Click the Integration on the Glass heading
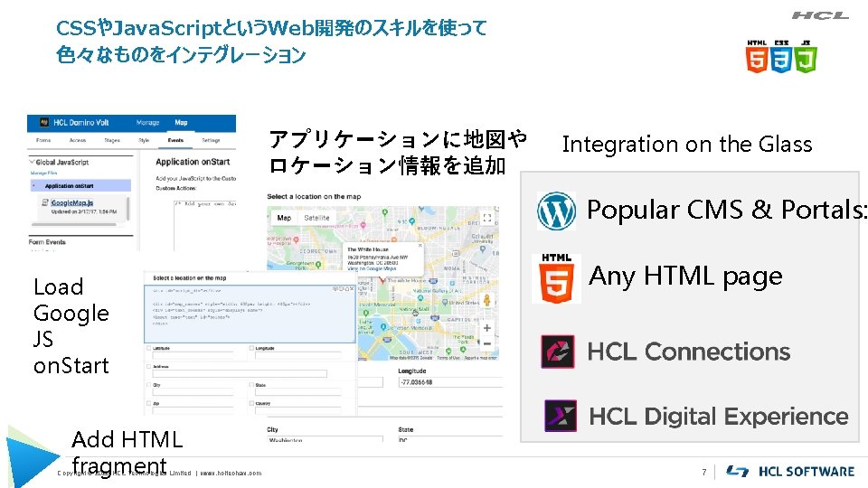This screenshot has width=868, height=488. click(687, 145)
